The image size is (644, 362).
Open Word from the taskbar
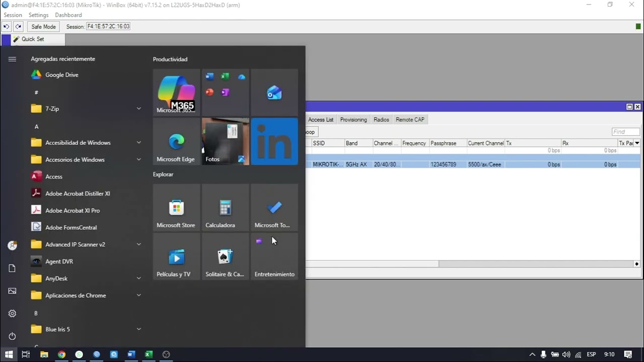131,354
